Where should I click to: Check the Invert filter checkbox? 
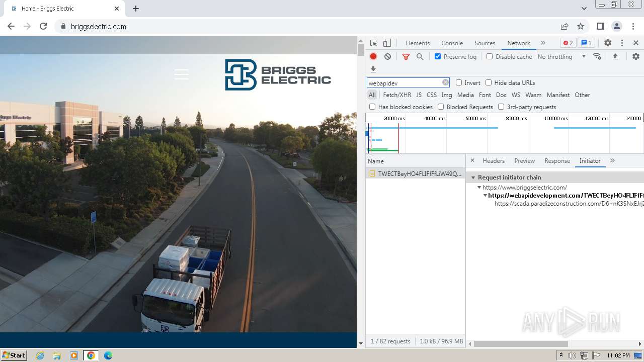point(459,83)
